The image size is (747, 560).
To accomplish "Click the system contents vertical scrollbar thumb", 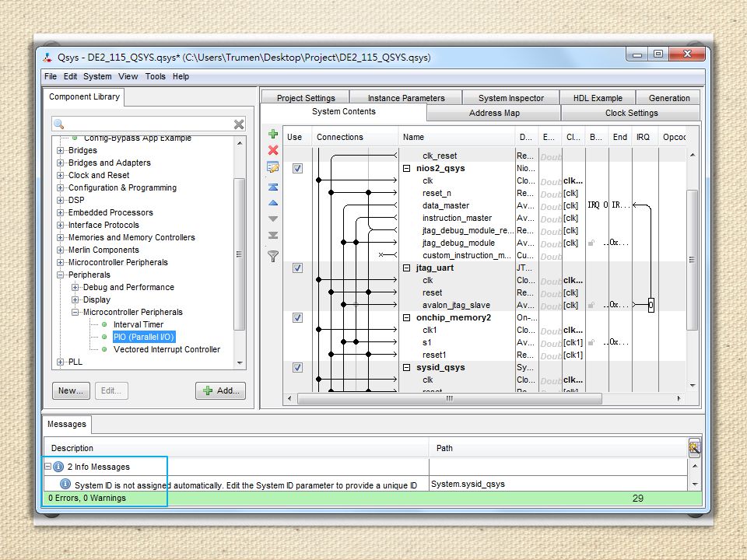I will pos(692,260).
